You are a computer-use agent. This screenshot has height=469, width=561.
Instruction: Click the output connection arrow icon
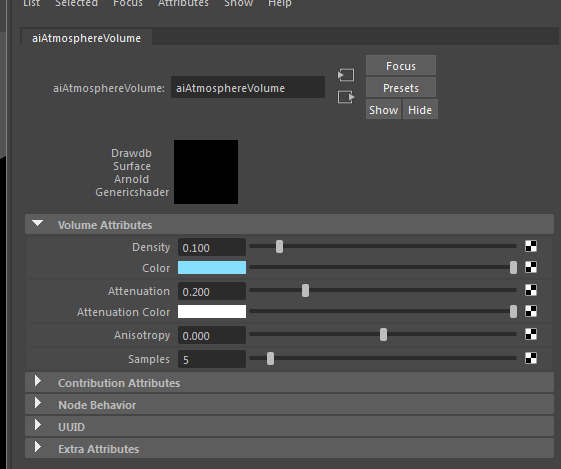[x=346, y=97]
